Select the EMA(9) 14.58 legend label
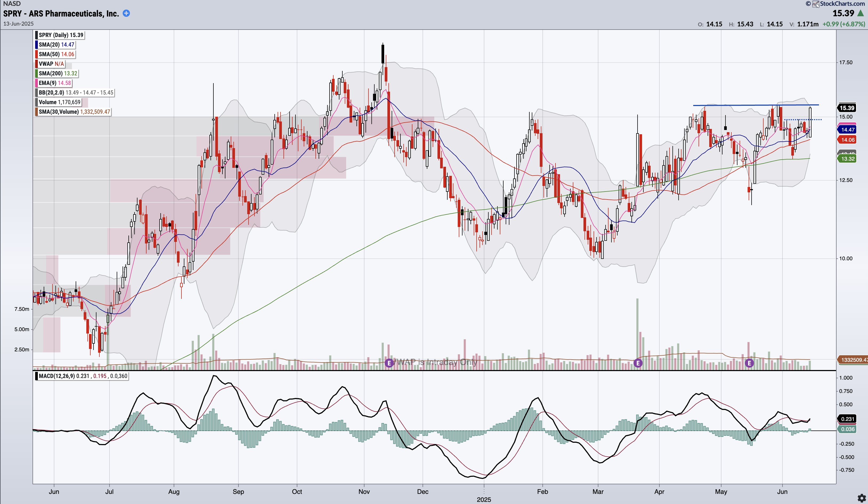Image resolution: width=868 pixels, height=504 pixels. coord(53,83)
